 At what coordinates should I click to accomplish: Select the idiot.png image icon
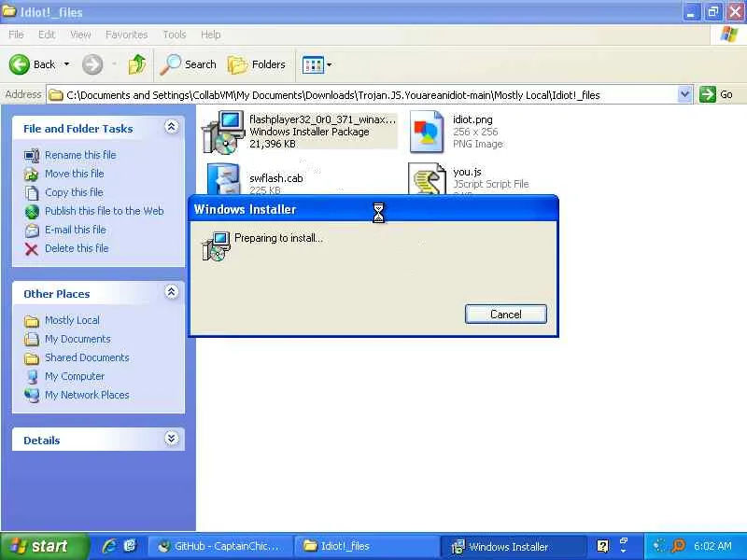[427, 132]
